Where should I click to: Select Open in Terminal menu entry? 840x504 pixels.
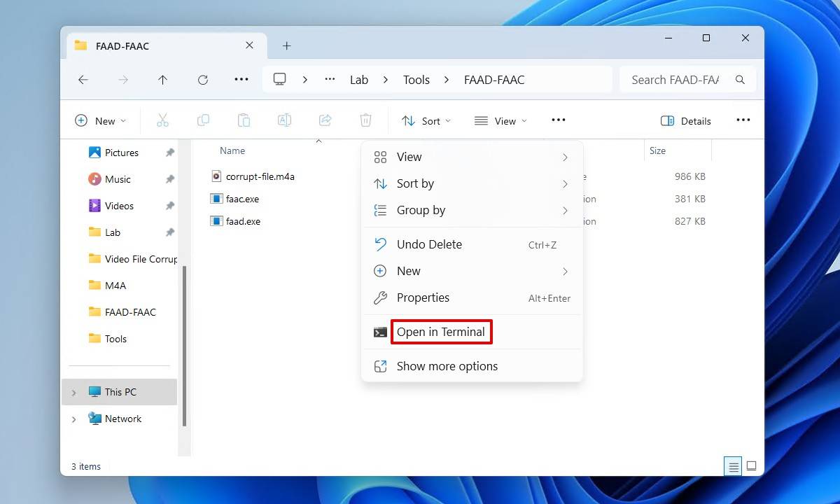pyautogui.click(x=440, y=332)
